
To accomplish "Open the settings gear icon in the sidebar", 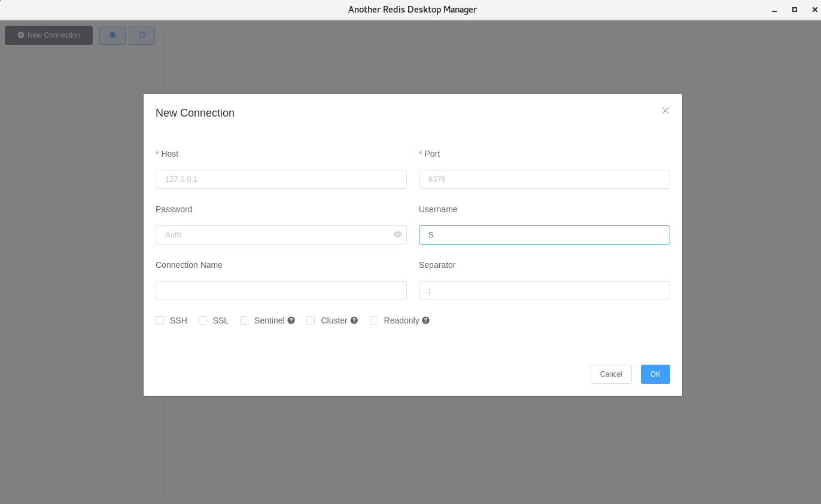I will point(112,35).
